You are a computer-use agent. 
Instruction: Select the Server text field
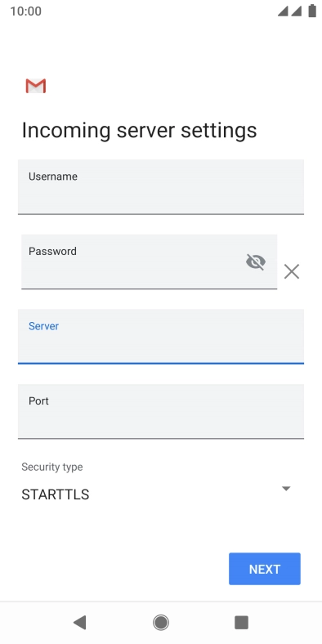(x=161, y=337)
